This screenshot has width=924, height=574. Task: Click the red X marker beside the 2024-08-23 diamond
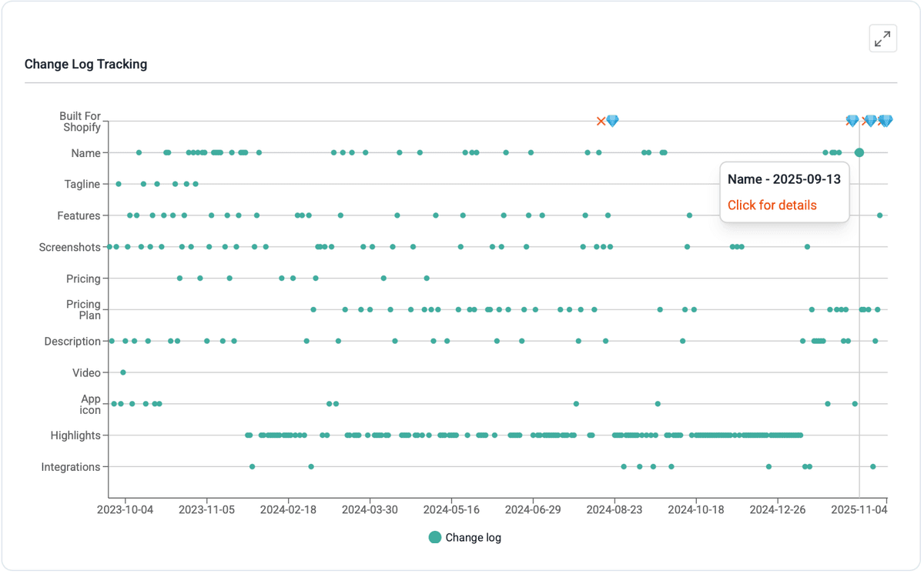601,121
